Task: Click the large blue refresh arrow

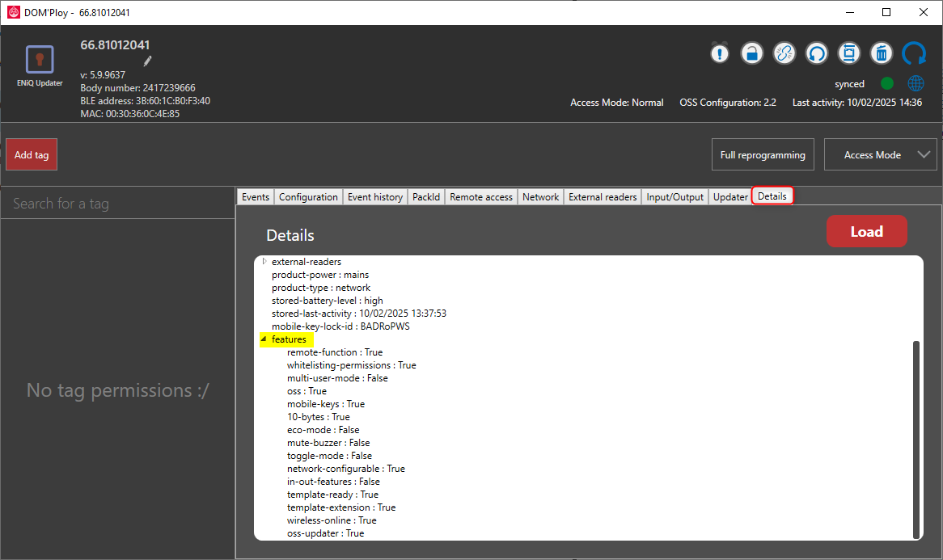Action: (914, 53)
